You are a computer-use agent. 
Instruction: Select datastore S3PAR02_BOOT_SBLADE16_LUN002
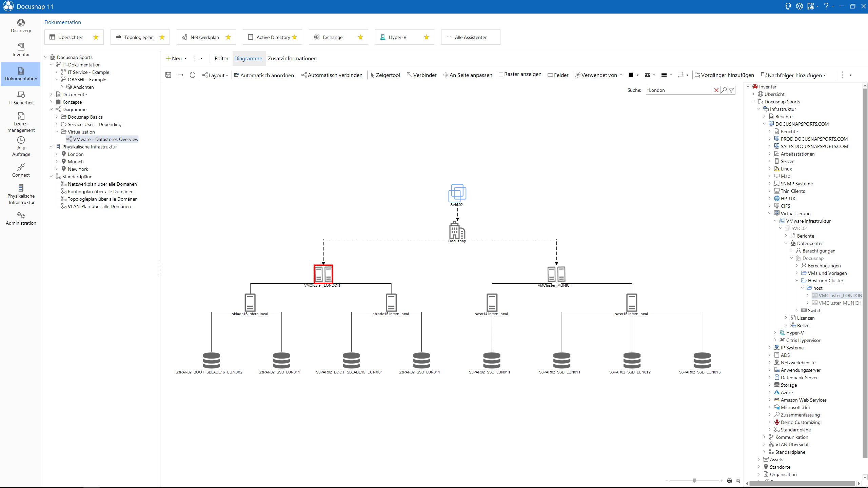(211, 361)
